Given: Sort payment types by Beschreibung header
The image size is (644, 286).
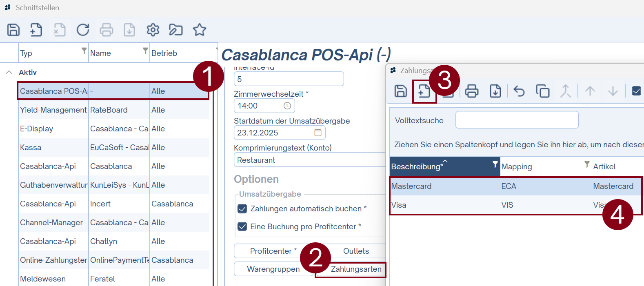Looking at the screenshot, I should click(x=445, y=166).
